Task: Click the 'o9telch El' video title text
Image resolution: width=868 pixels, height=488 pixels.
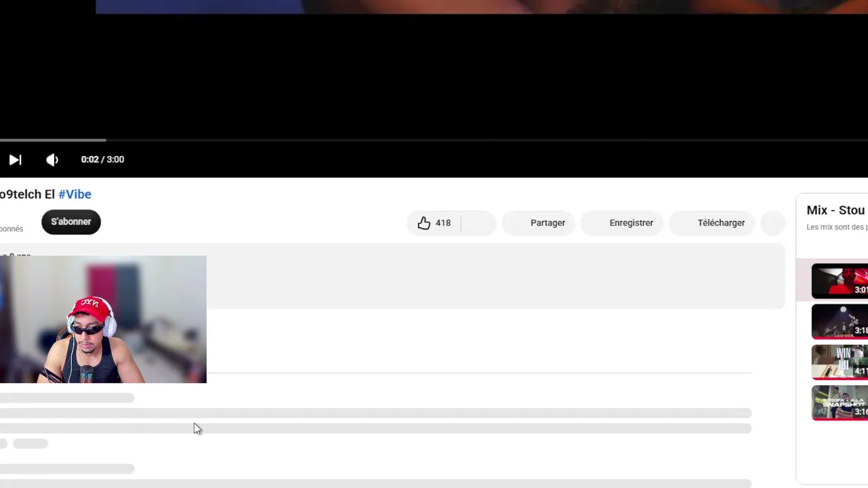Action: 27,195
